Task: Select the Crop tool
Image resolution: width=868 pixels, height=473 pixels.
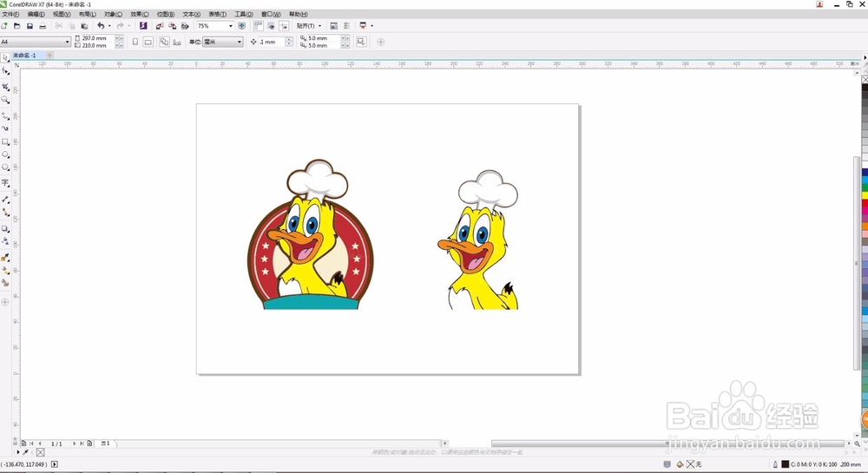Action: 5,87
